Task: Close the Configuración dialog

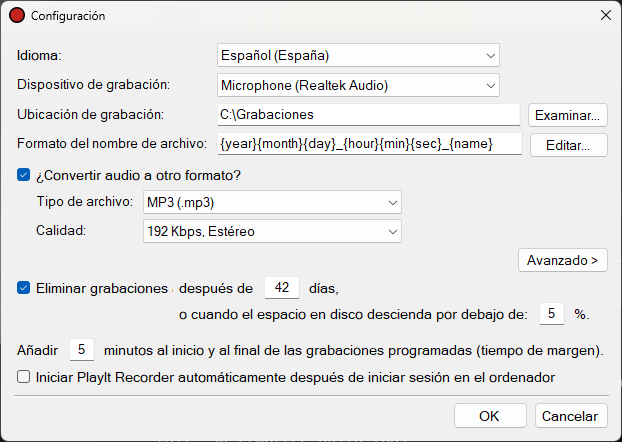Action: 606,15
